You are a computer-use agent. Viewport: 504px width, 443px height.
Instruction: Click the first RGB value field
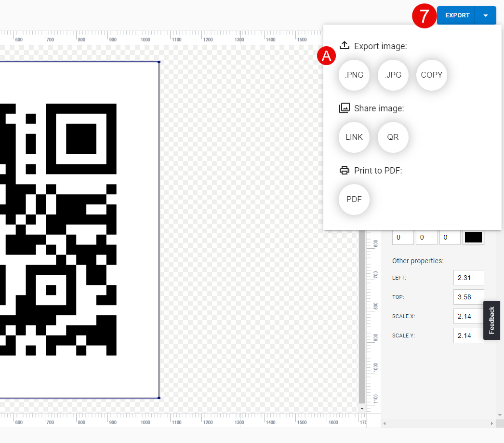pyautogui.click(x=403, y=238)
